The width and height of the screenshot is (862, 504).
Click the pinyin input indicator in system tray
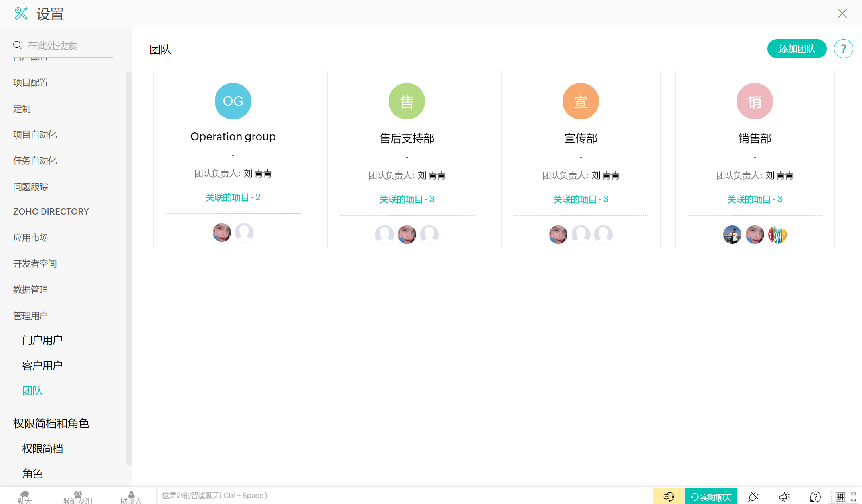pyautogui.click(x=840, y=496)
